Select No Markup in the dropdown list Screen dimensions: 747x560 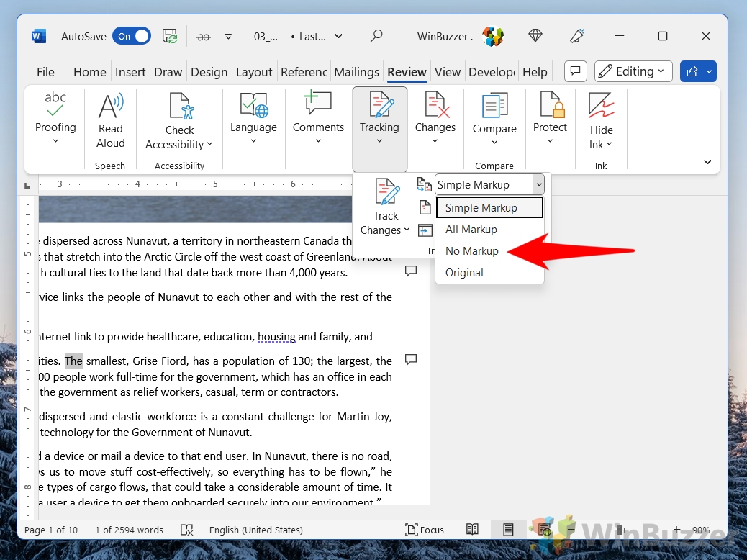coord(490,251)
